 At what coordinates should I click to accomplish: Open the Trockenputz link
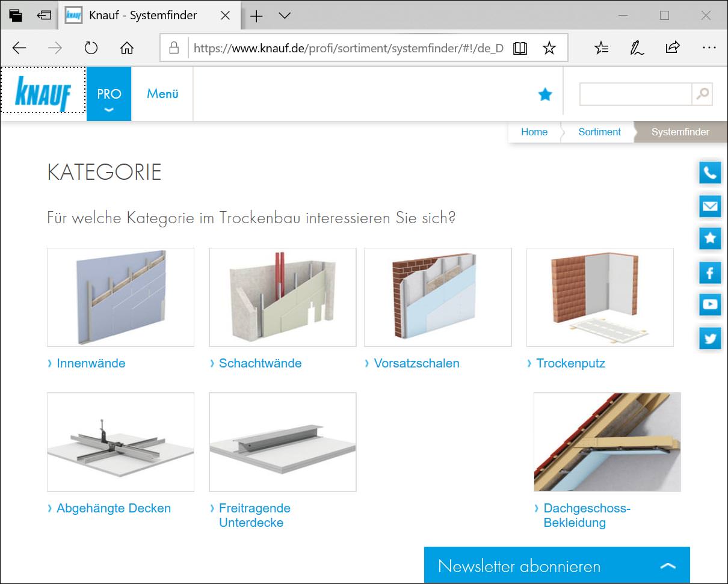point(570,363)
